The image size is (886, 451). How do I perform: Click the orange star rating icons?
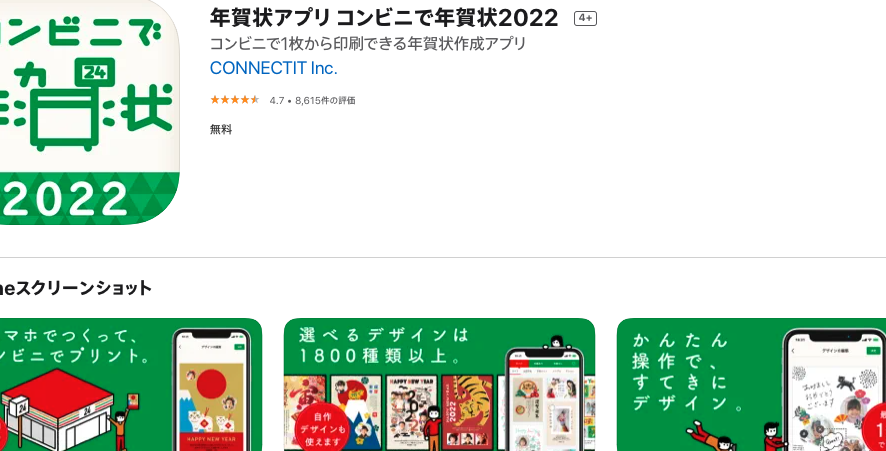click(234, 100)
